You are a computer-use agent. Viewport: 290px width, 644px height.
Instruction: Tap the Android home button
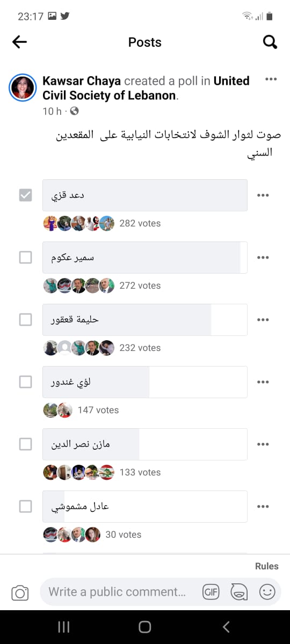[x=145, y=627]
